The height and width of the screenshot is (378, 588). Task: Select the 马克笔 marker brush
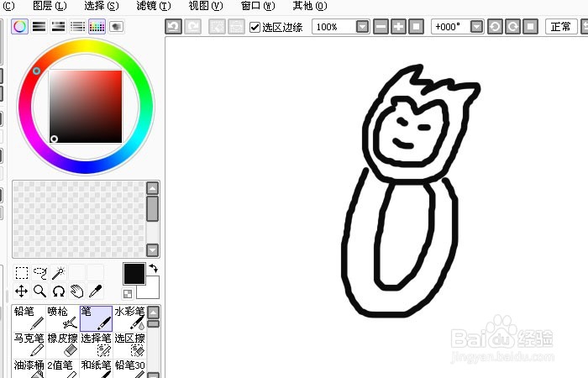point(29,345)
